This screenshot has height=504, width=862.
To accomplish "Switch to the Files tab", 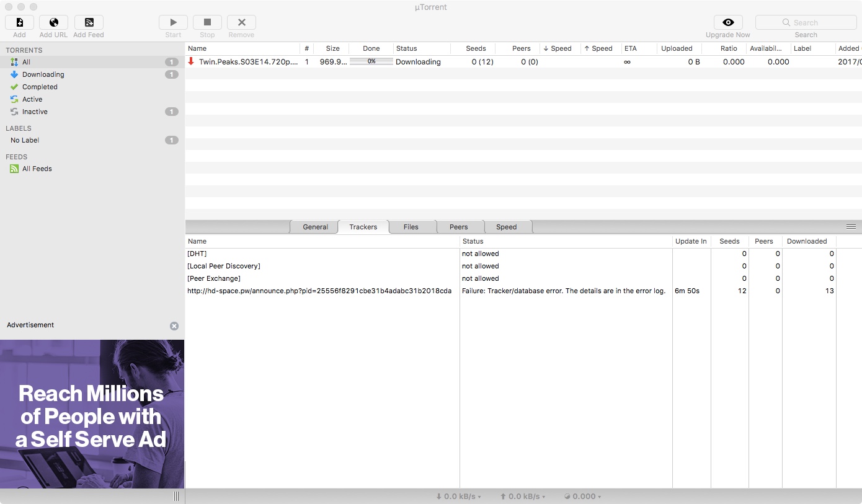I will click(411, 227).
